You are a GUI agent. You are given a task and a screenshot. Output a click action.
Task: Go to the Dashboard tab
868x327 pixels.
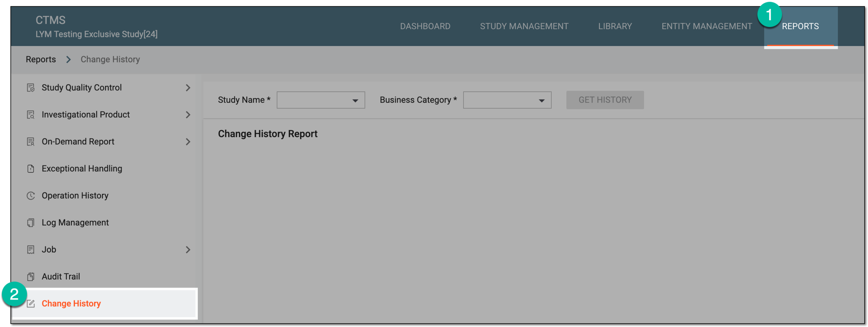[425, 26]
